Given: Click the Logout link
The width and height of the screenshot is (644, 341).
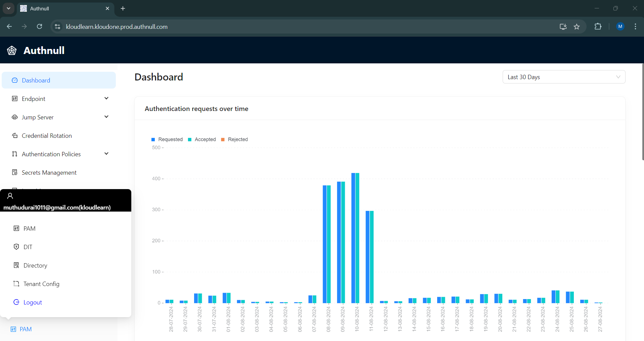Looking at the screenshot, I should pyautogui.click(x=33, y=302).
